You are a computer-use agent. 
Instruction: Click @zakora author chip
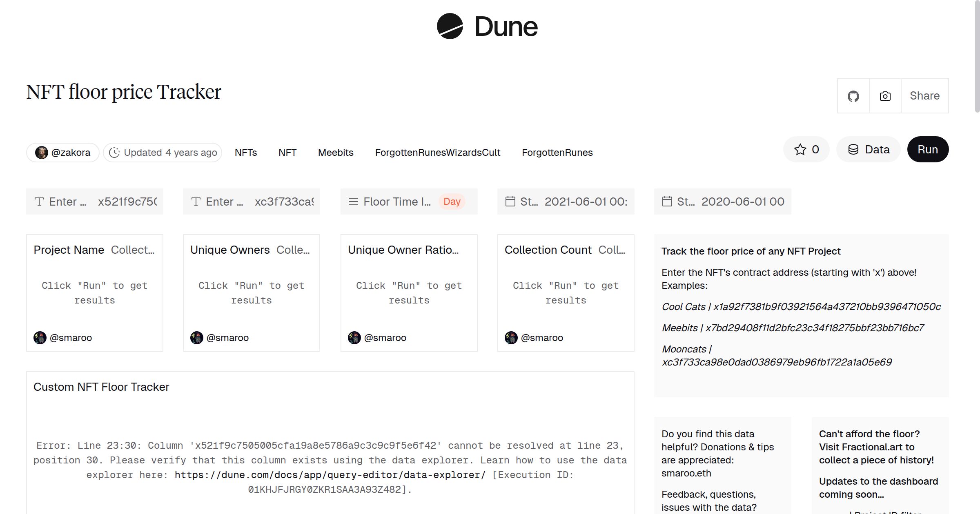62,152
